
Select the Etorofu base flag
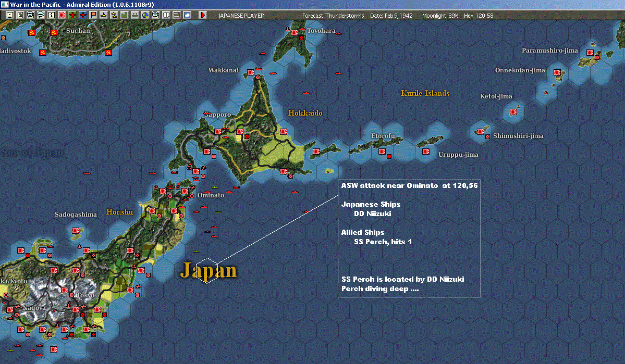382,152
